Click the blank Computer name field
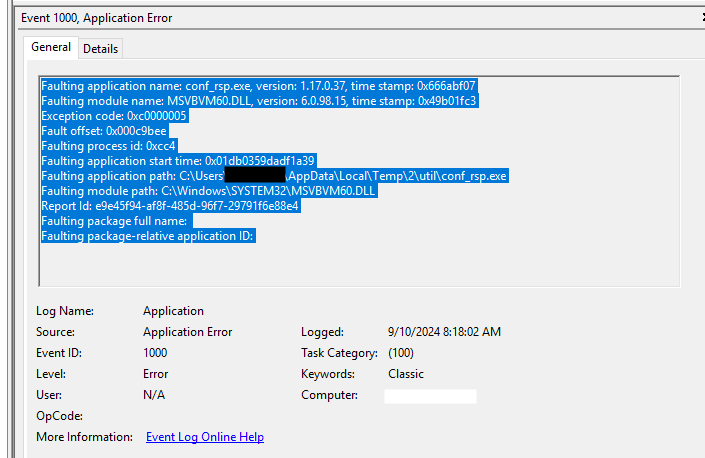 [x=430, y=396]
